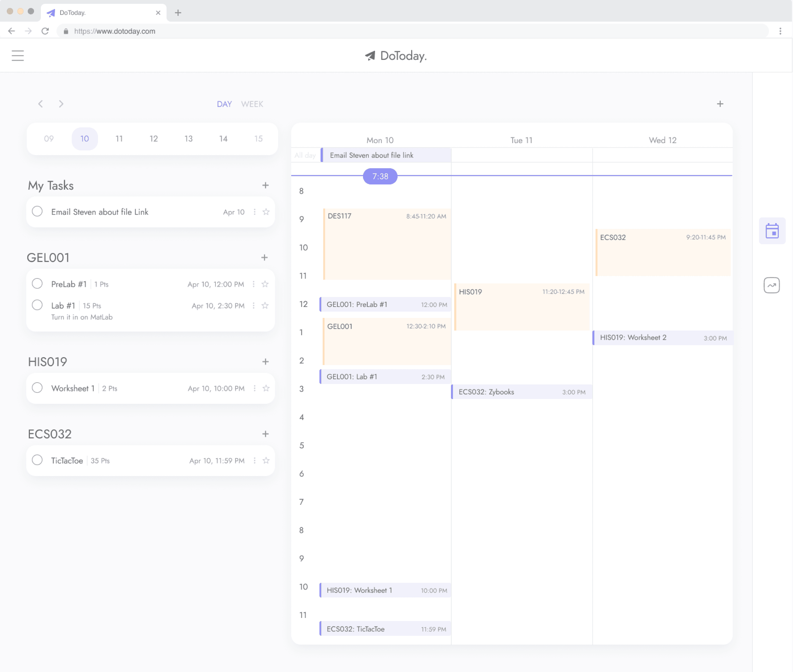The width and height of the screenshot is (793, 672).
Task: Open more options for PreLab #1 task
Action: tap(254, 284)
